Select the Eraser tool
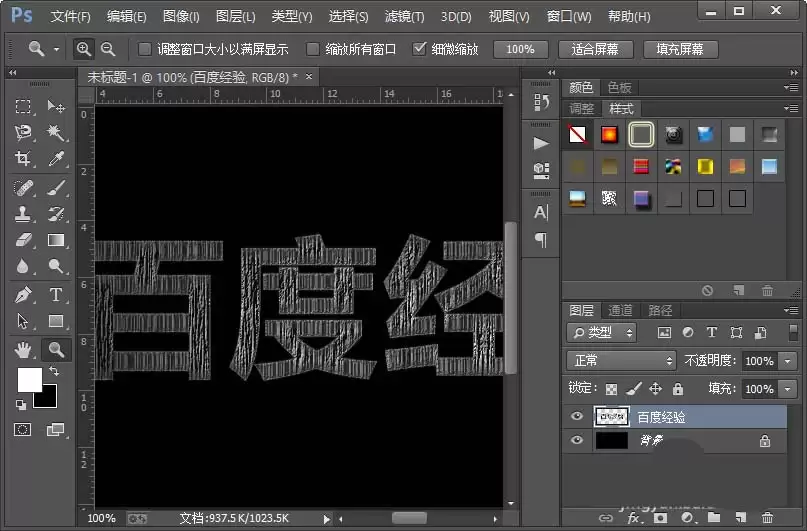The height and width of the screenshot is (531, 807). pyautogui.click(x=23, y=240)
